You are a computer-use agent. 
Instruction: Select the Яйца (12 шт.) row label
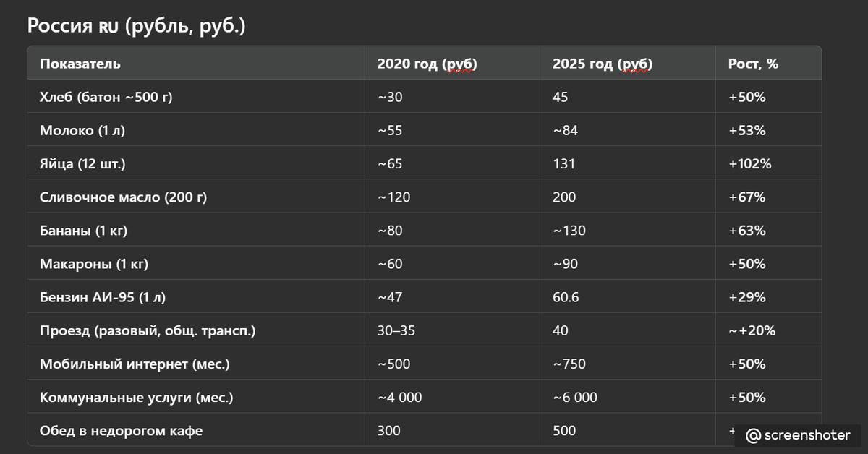[82, 163]
